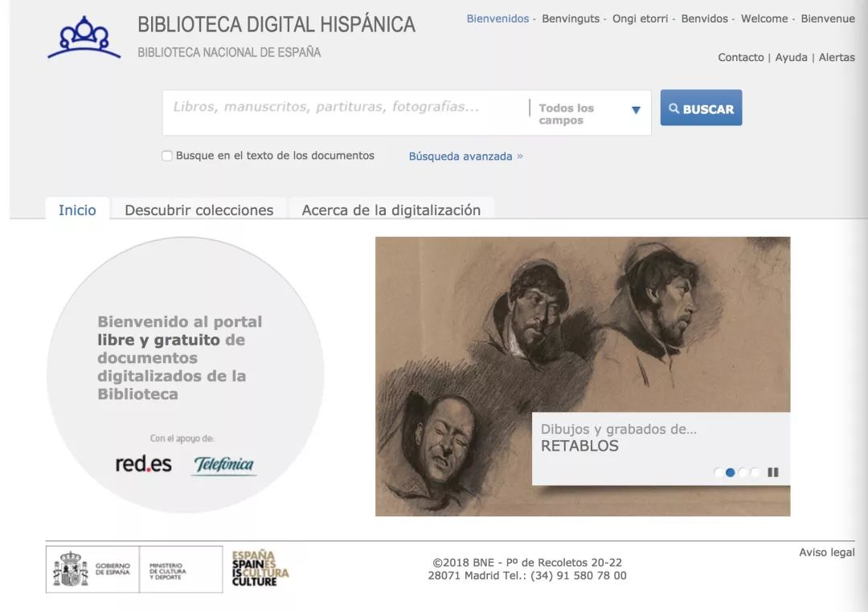Open the Ayuda link
Image resolution: width=868 pixels, height=612 pixels.
coord(791,58)
